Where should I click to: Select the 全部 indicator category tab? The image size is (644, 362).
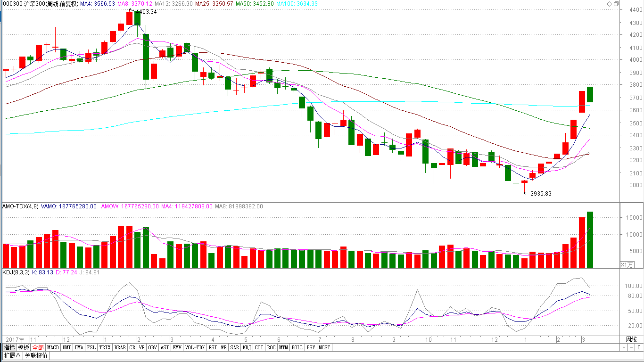pos(38,347)
